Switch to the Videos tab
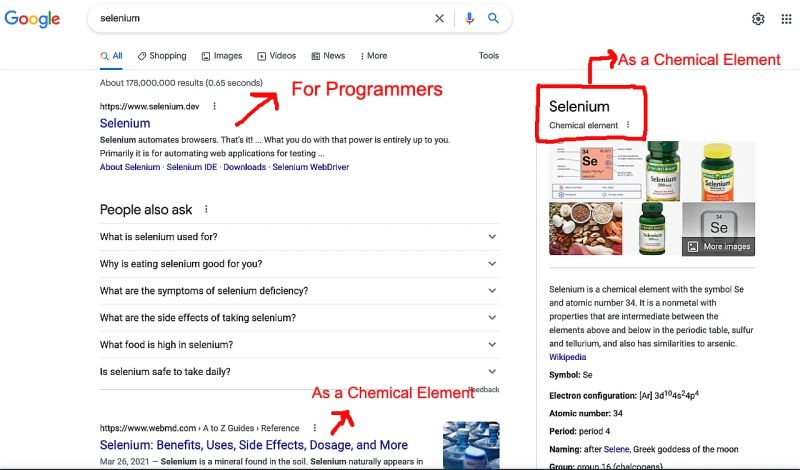The width and height of the screenshot is (800, 470). [x=277, y=56]
